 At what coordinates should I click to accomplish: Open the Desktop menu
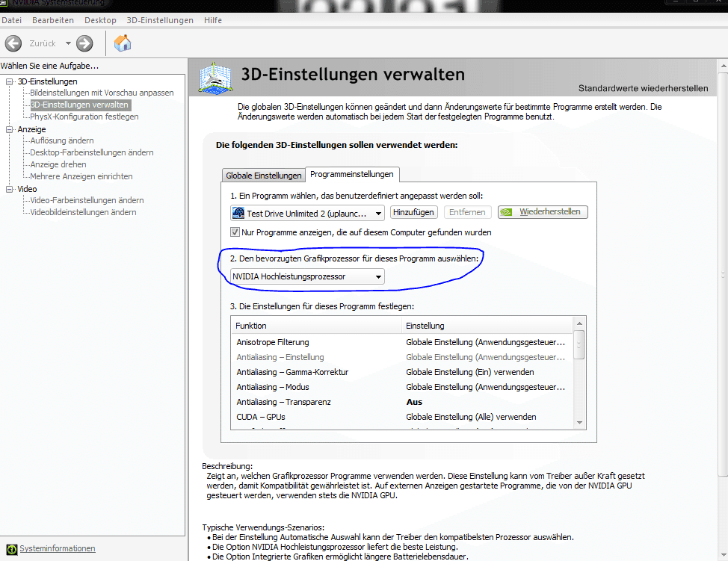click(x=100, y=20)
